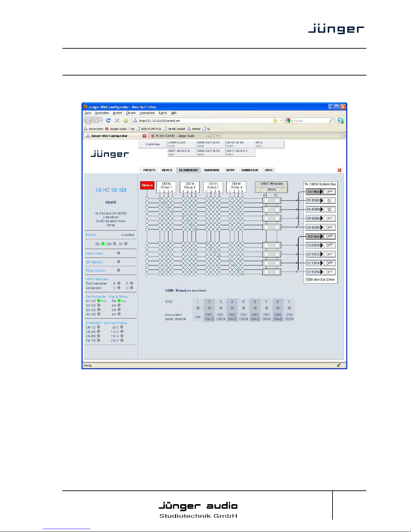This screenshot has height=532, width=411.
Task: Switch to the GENERATOR tab
Action: [250, 170]
